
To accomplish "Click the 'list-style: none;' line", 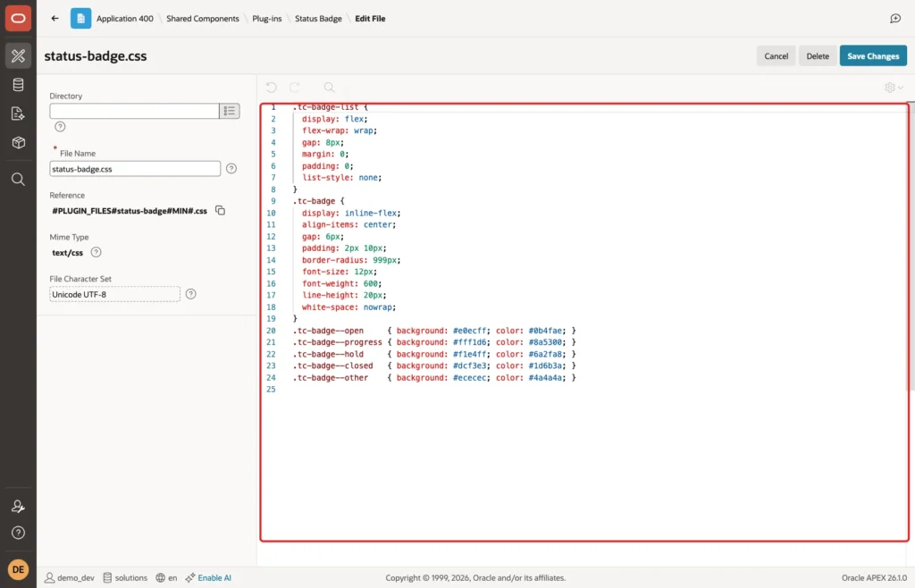I will click(x=342, y=177).
